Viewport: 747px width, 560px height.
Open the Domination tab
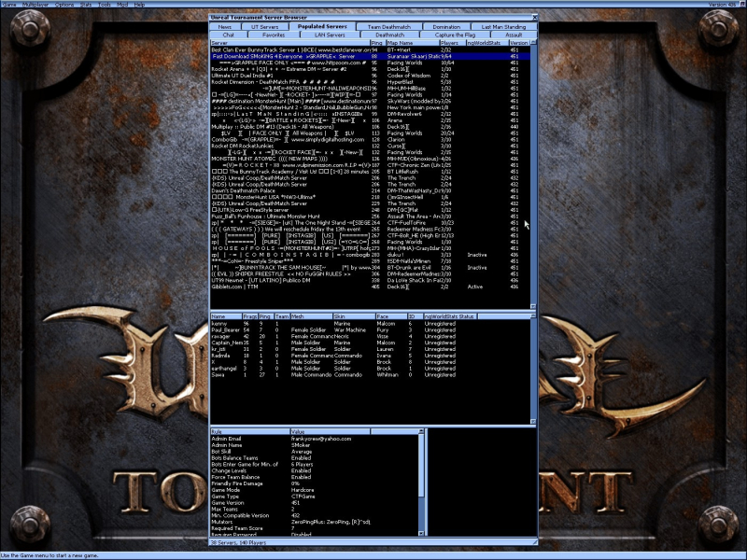446,27
